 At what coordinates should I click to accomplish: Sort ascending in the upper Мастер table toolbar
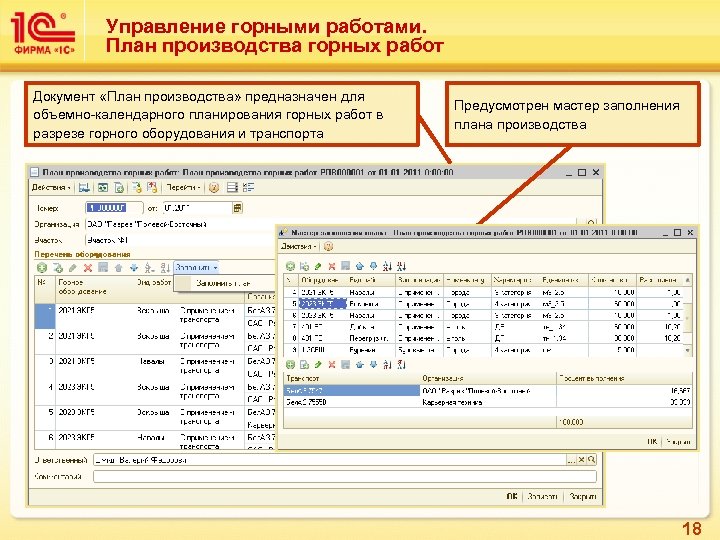click(x=388, y=266)
